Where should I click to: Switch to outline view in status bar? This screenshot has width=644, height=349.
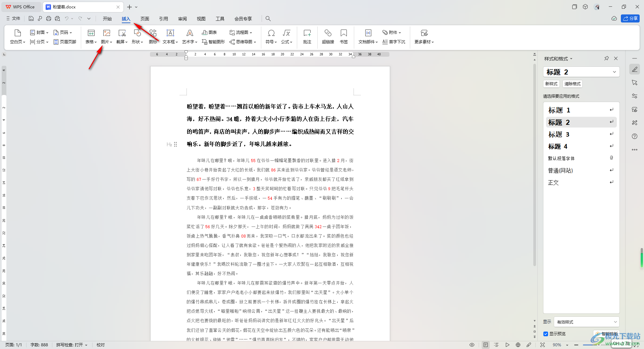[x=496, y=345]
